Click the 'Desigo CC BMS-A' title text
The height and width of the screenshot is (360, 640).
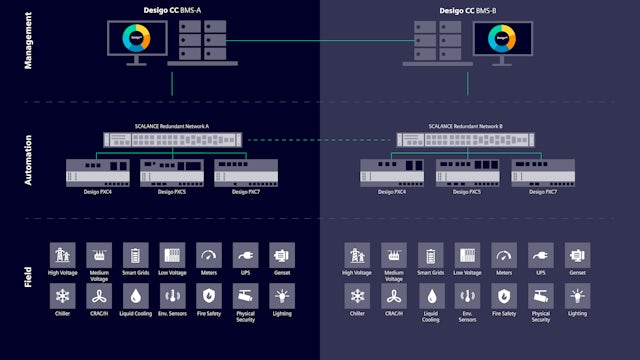point(172,11)
